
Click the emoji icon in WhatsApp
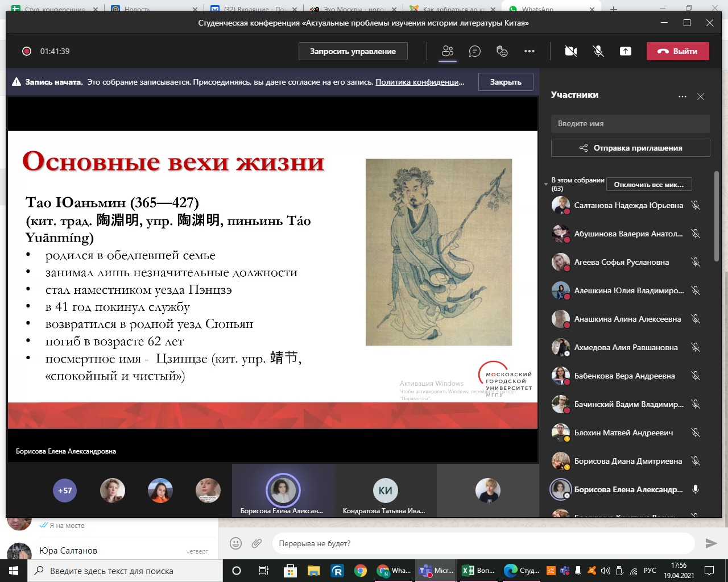coord(235,543)
